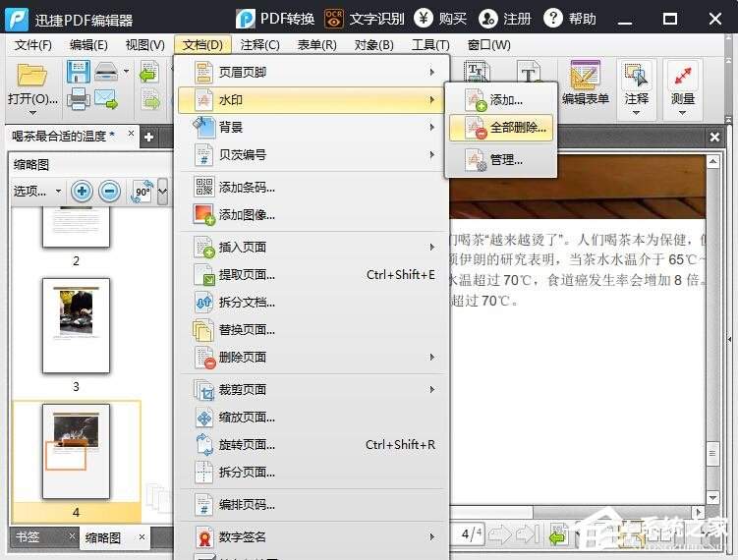Click the 注释 toolbar tool
Viewport: 738px width, 560px height.
pyautogui.click(x=637, y=83)
